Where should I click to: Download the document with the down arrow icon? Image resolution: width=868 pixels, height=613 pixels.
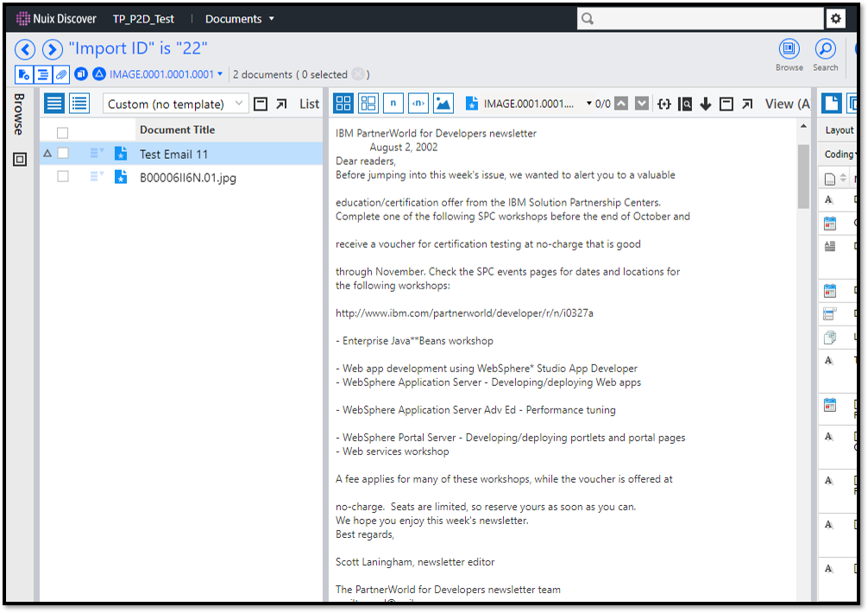pyautogui.click(x=705, y=104)
